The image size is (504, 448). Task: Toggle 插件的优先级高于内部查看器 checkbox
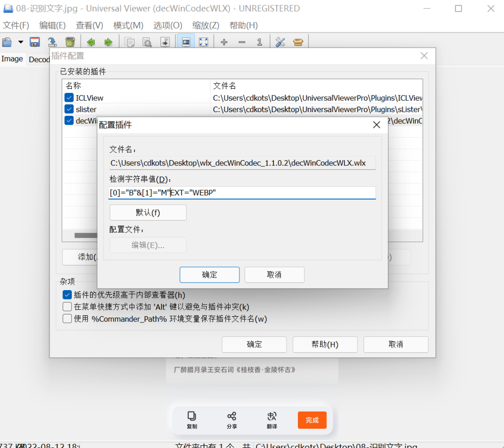coord(67,295)
